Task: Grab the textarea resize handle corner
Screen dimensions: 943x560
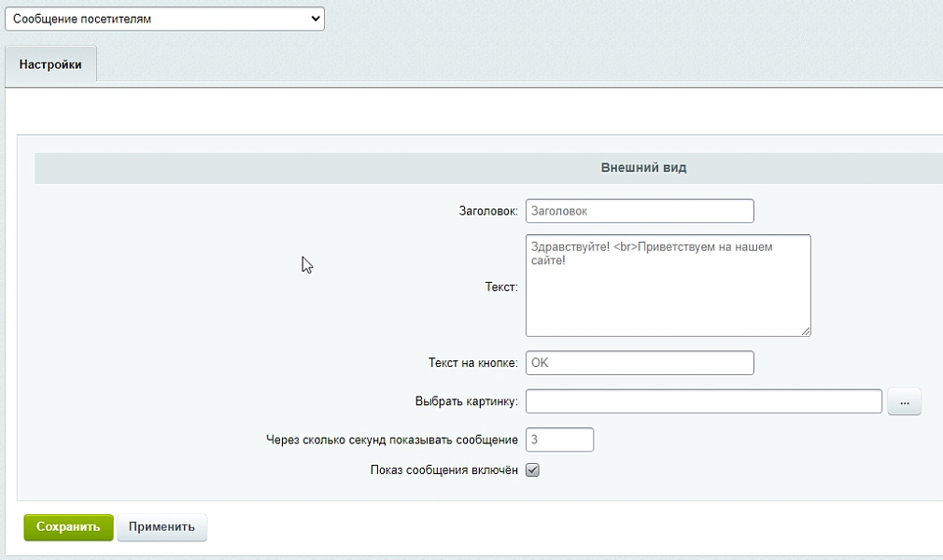Action: point(806,330)
